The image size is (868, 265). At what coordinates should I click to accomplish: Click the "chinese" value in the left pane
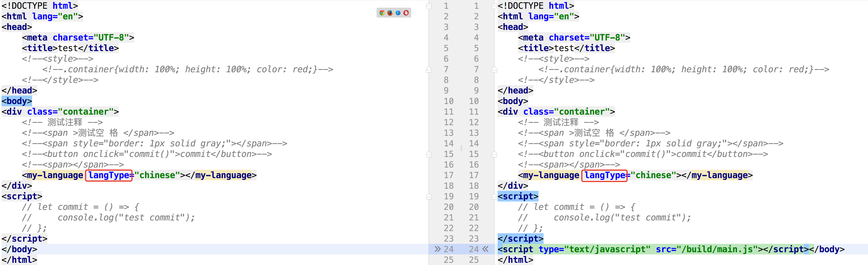tap(157, 175)
